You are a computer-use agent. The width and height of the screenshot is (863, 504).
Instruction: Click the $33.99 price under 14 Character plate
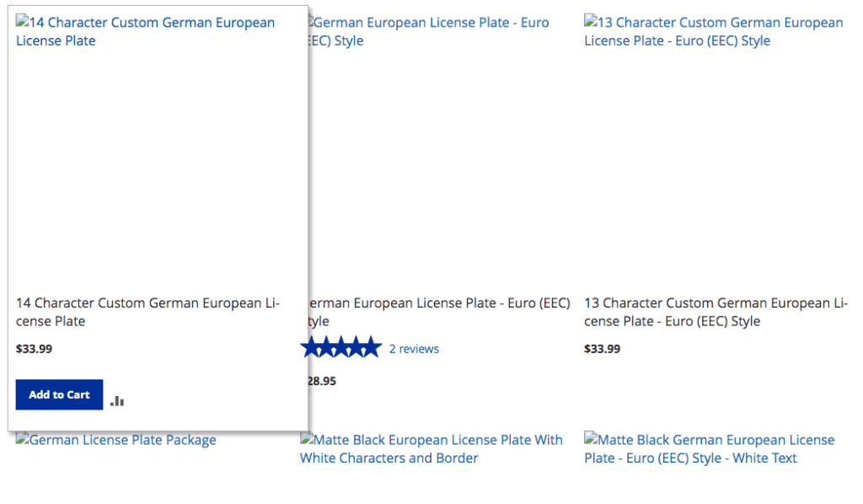tap(34, 349)
